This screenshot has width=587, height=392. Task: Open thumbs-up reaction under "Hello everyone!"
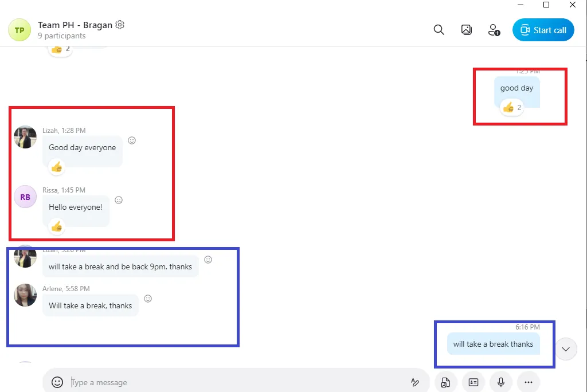[57, 226]
